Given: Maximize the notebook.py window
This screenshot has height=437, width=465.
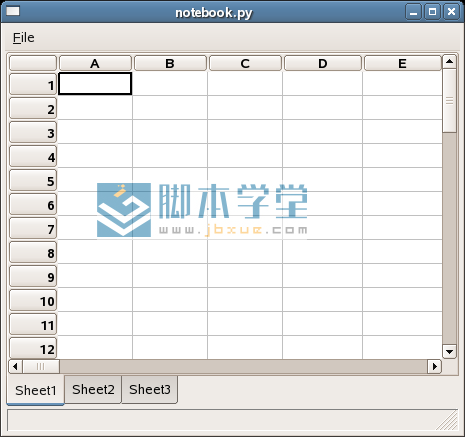Looking at the screenshot, I should [x=432, y=12].
